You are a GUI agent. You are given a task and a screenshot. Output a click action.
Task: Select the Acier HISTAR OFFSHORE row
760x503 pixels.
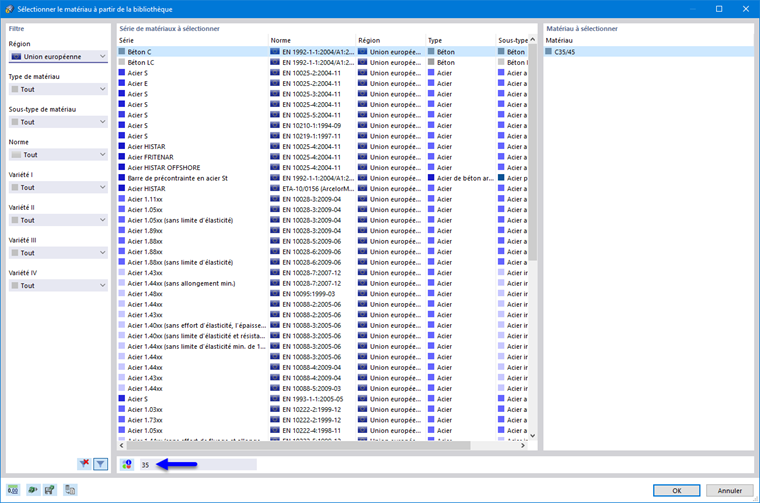[x=323, y=168]
